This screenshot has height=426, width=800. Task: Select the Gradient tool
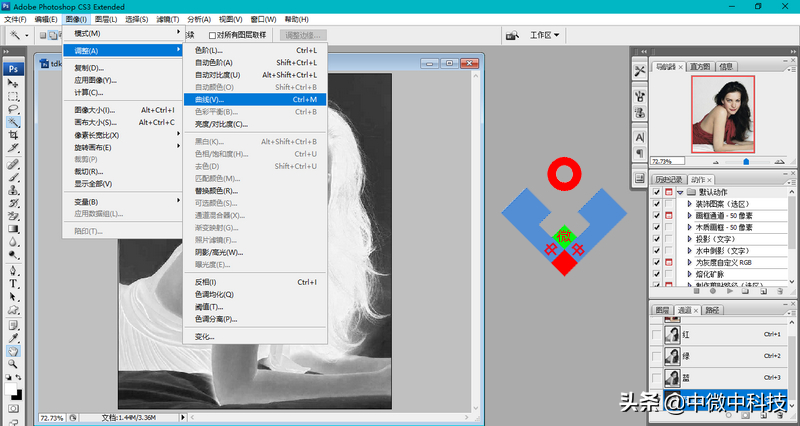[14, 229]
